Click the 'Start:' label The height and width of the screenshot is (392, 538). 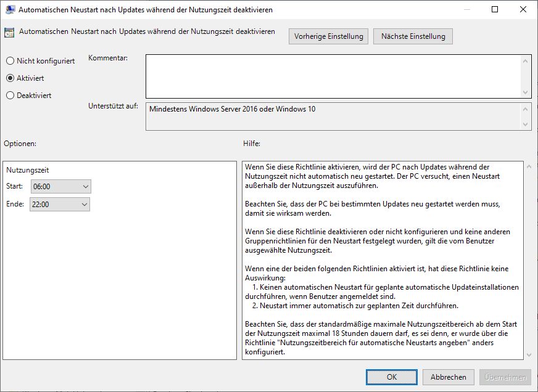click(14, 186)
